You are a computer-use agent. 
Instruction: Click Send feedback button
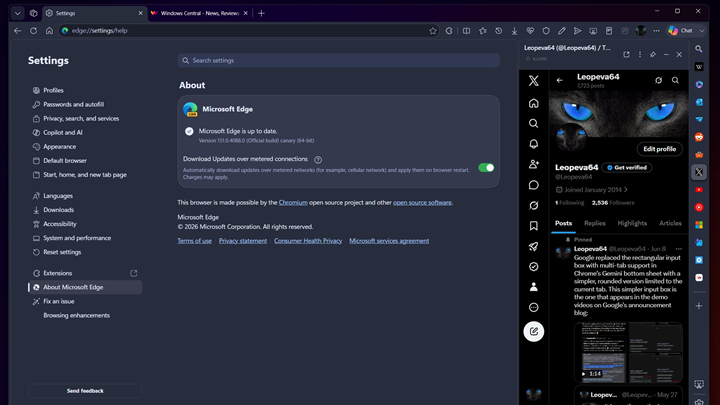pos(85,391)
